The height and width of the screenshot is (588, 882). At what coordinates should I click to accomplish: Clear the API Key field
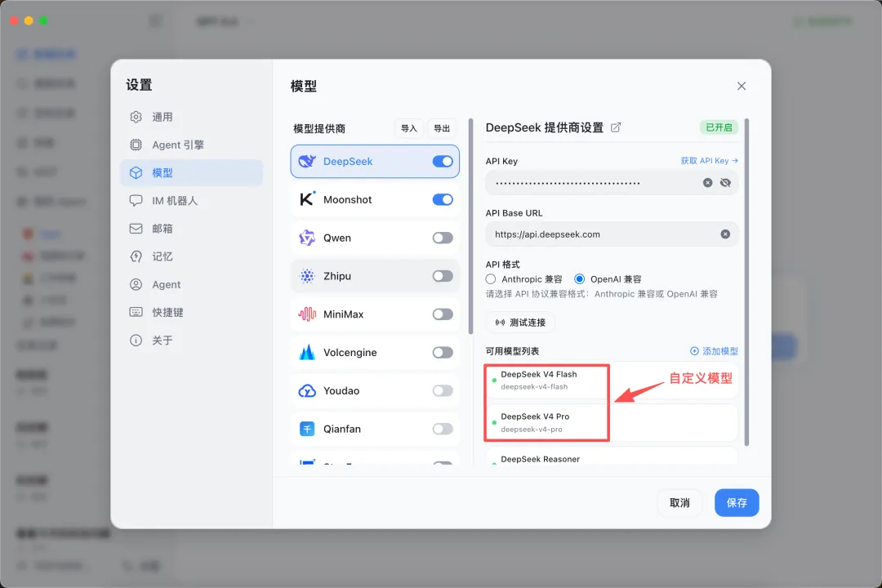coord(707,183)
